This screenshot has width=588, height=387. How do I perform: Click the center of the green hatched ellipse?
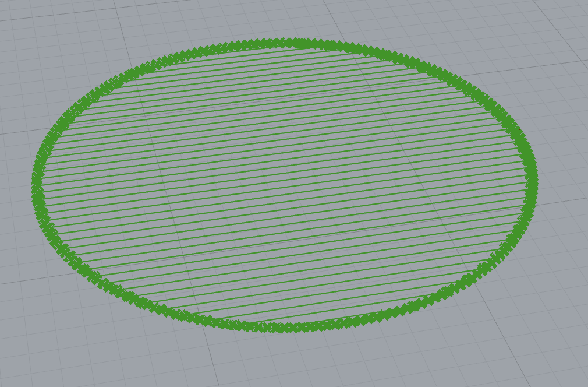click(285, 185)
